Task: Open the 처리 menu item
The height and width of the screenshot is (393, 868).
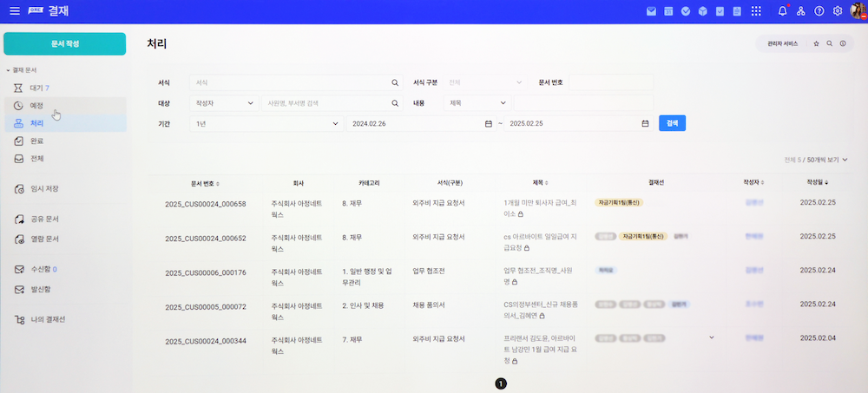Action: [x=65, y=123]
